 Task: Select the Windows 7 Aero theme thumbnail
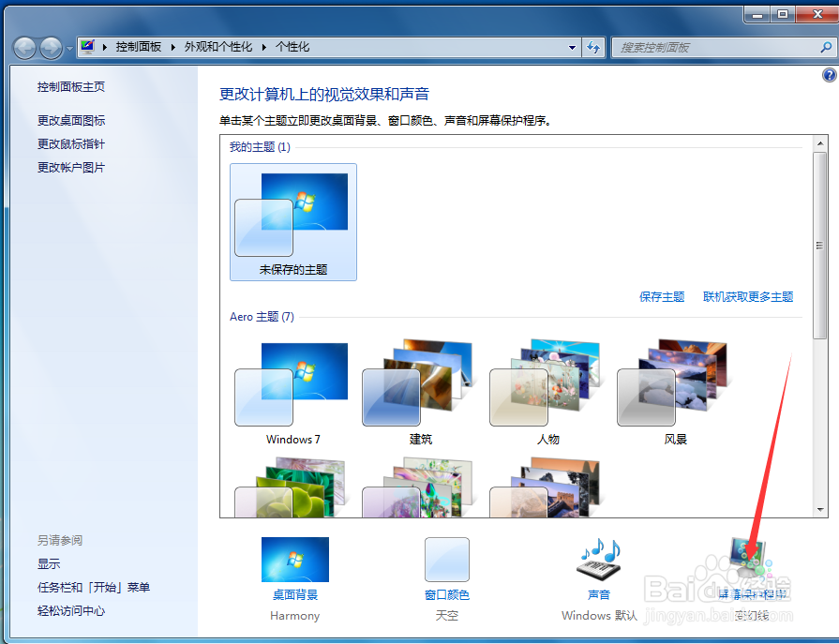click(293, 384)
